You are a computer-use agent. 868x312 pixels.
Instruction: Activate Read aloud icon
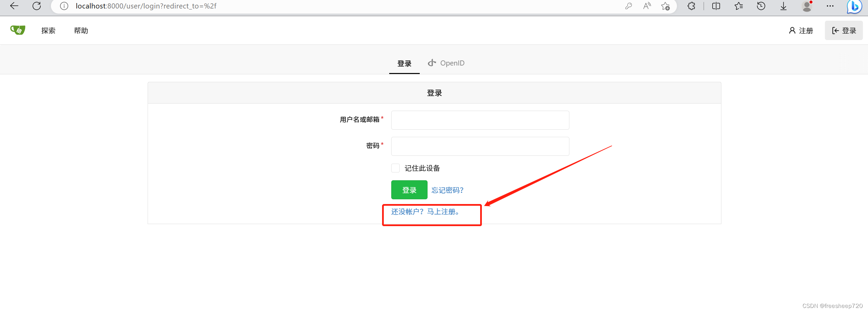(647, 6)
